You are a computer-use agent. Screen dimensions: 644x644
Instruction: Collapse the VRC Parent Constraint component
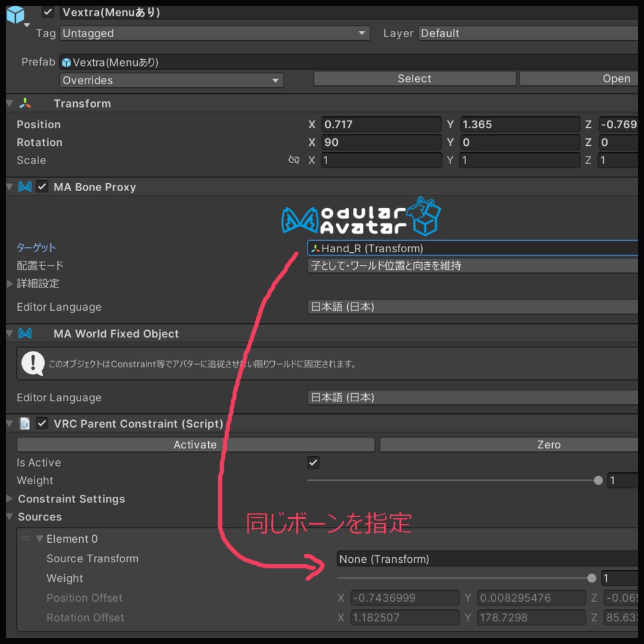click(10, 423)
